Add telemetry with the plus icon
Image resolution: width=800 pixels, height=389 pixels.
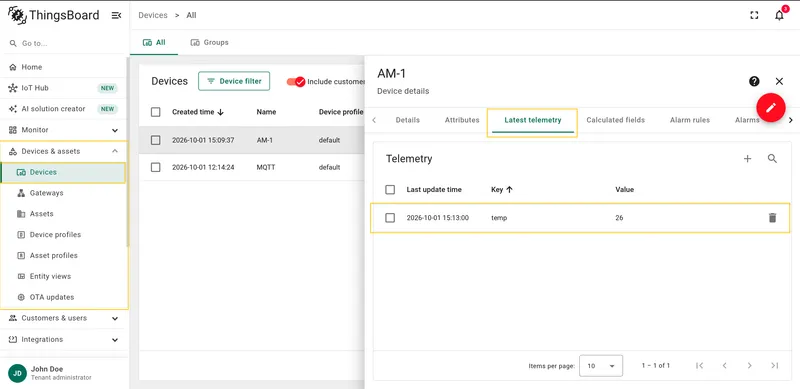coord(747,159)
